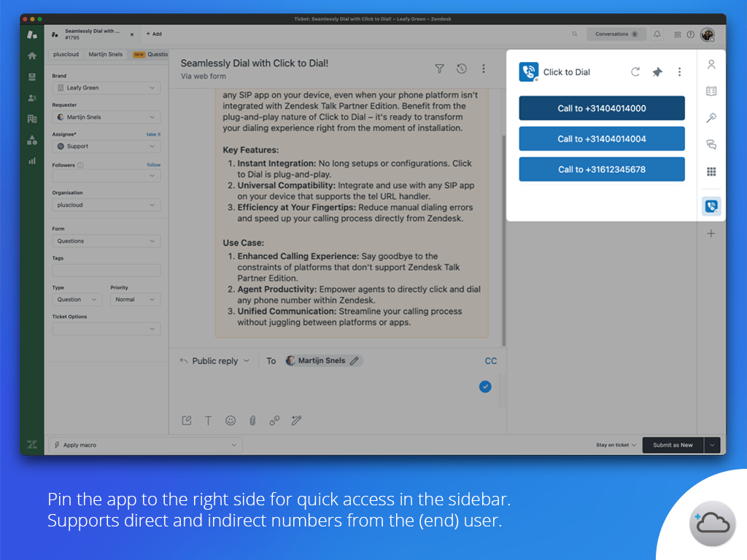Call to +31404014000

[602, 109]
